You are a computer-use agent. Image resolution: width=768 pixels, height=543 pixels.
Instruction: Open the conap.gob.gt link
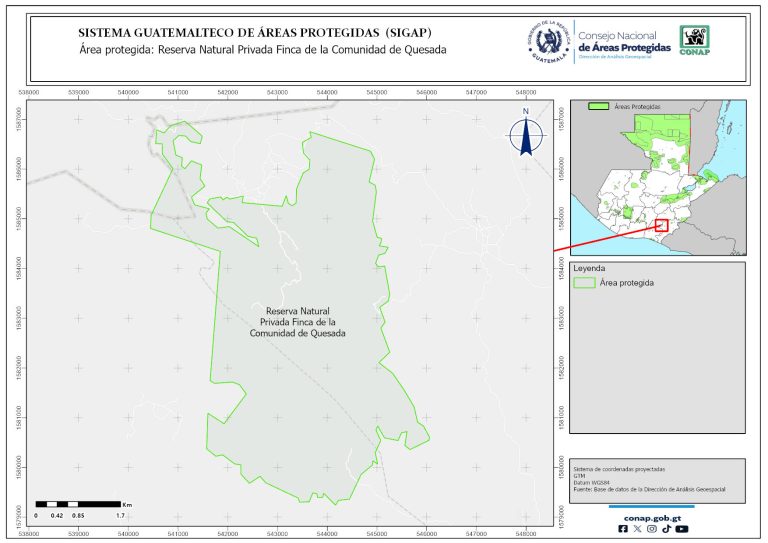pyautogui.click(x=652, y=517)
